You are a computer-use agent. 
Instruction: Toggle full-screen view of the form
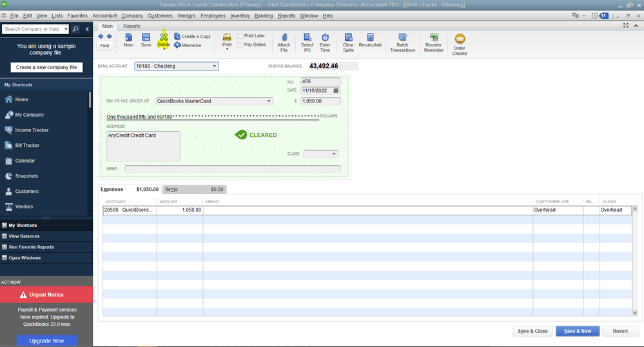[625, 26]
